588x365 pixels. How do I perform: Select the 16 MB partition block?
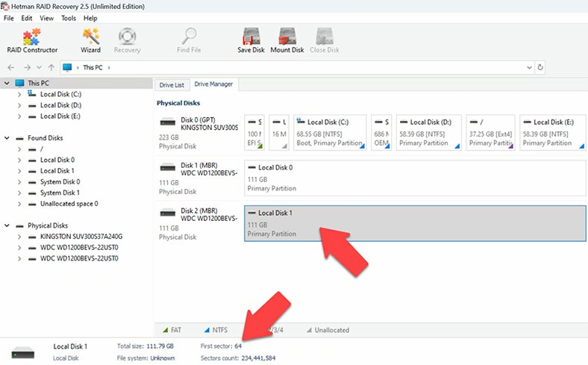(278, 132)
